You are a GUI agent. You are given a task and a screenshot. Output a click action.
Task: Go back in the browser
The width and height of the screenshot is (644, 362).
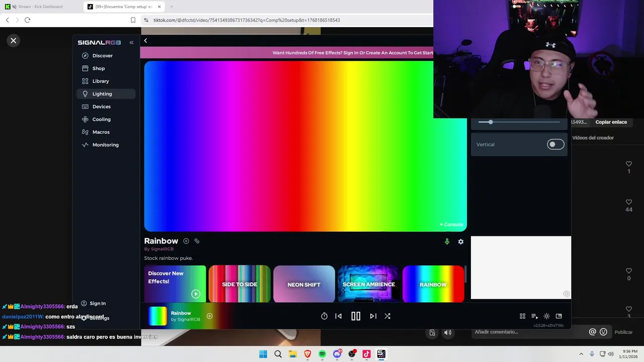point(7,20)
